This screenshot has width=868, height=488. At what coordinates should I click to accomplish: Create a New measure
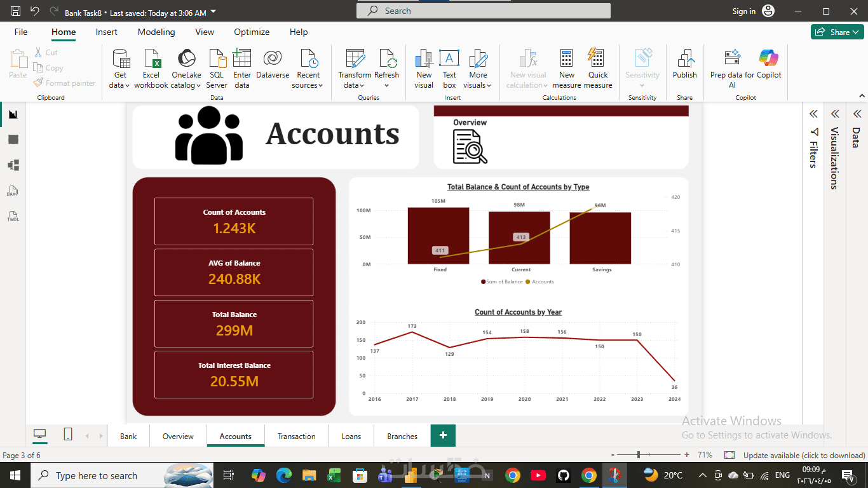click(x=567, y=69)
